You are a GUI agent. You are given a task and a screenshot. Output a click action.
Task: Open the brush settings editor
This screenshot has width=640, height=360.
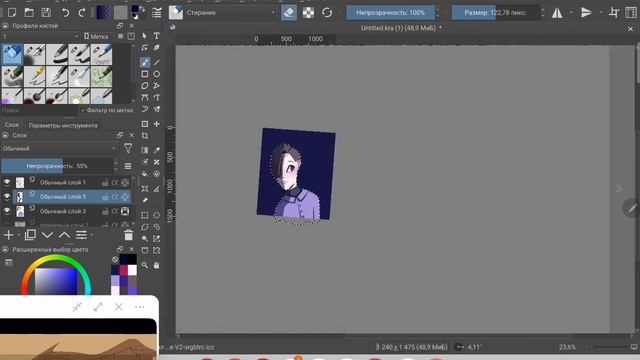click(157, 13)
